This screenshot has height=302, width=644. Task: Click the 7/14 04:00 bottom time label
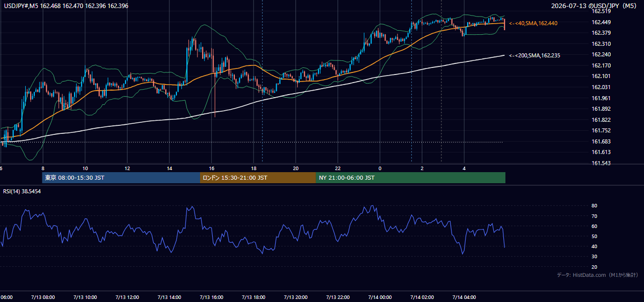point(464,297)
